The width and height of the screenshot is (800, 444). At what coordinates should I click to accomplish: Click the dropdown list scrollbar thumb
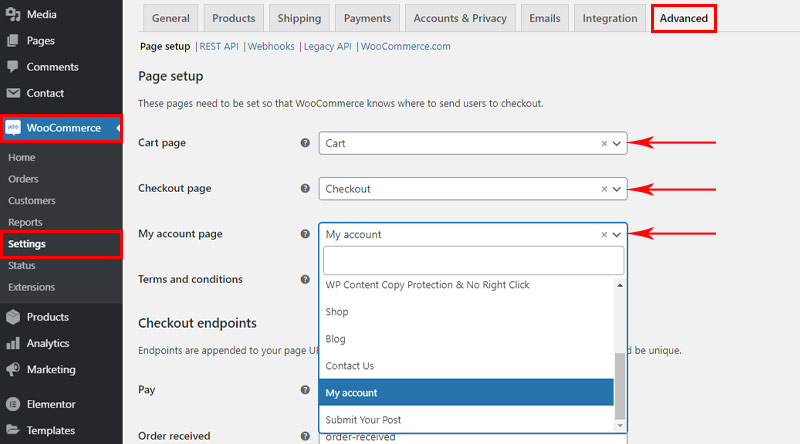(620, 386)
